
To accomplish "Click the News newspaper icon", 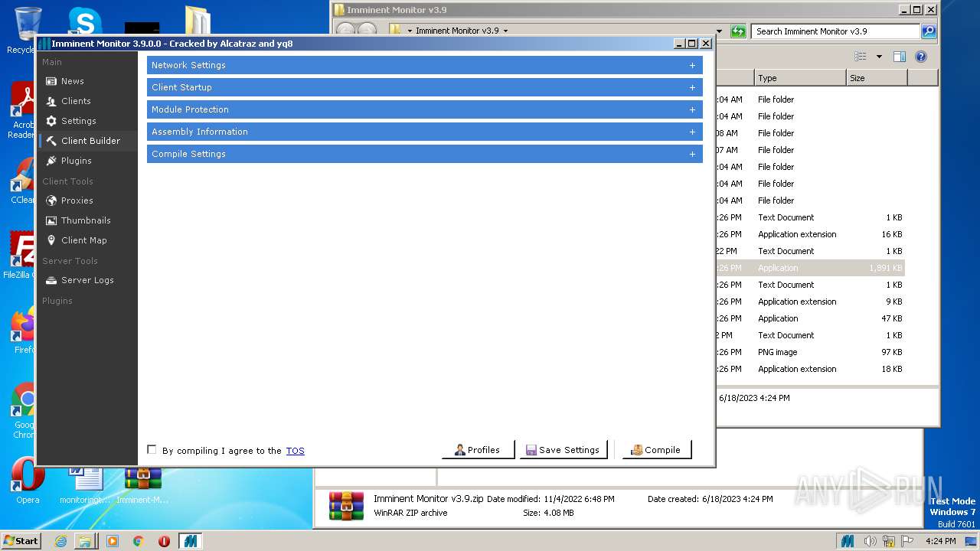I will coord(51,81).
